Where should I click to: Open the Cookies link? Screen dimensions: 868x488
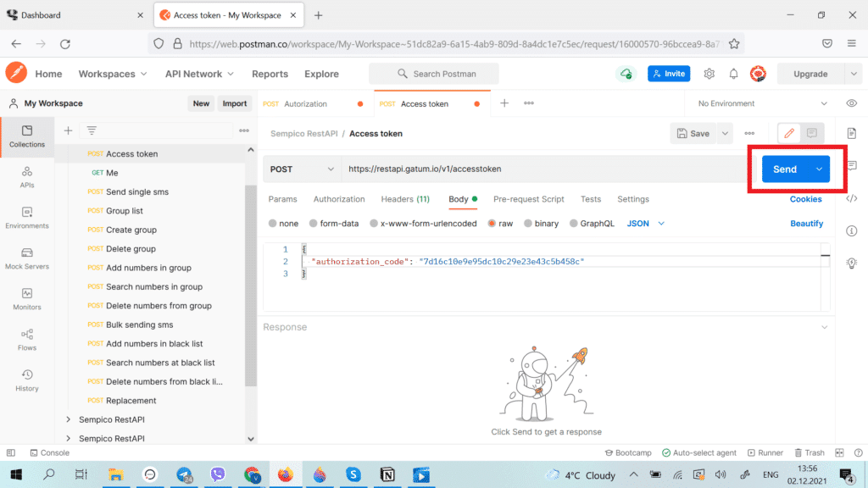coord(805,199)
